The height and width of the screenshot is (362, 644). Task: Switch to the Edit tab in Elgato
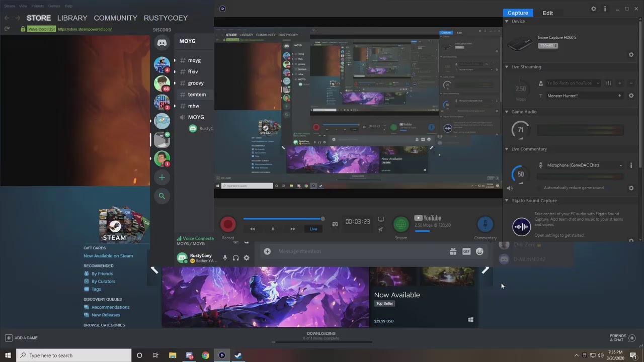pyautogui.click(x=548, y=13)
